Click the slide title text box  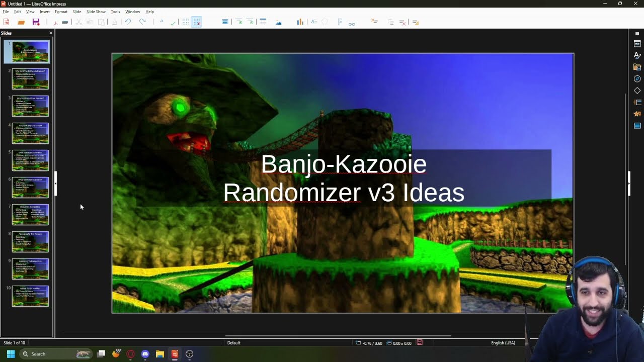click(344, 178)
